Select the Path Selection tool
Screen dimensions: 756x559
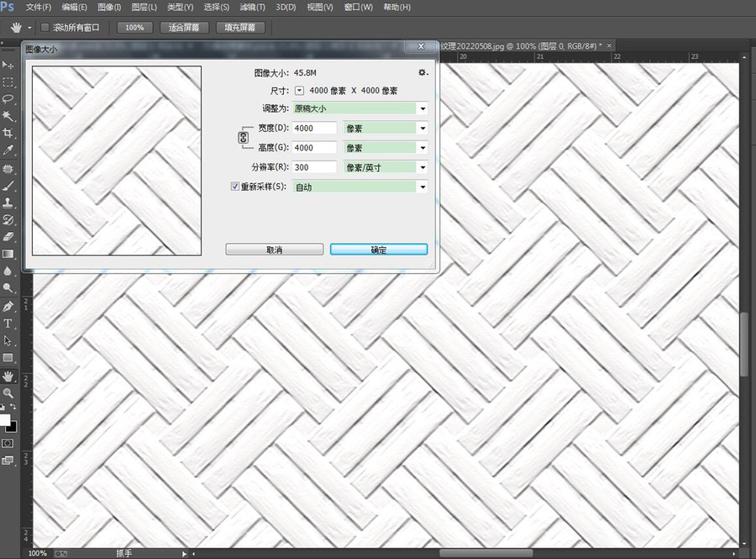pos(8,340)
